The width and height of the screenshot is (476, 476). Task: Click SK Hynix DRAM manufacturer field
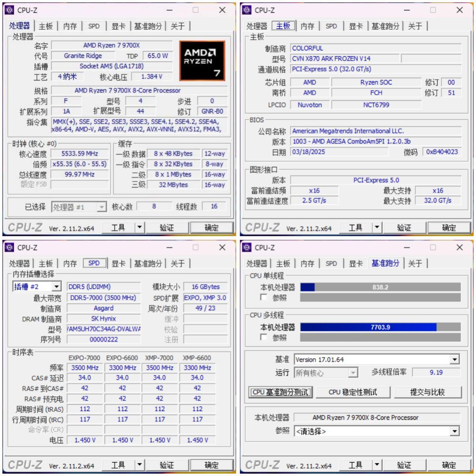[x=104, y=319]
